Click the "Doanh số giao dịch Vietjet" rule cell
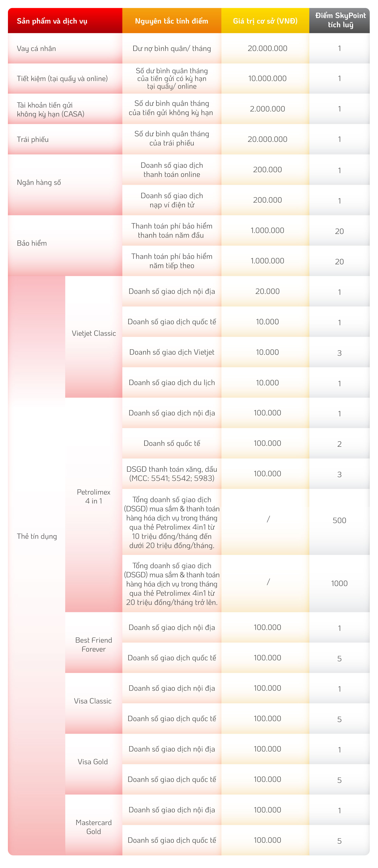This screenshot has width=378, height=868. click(171, 352)
